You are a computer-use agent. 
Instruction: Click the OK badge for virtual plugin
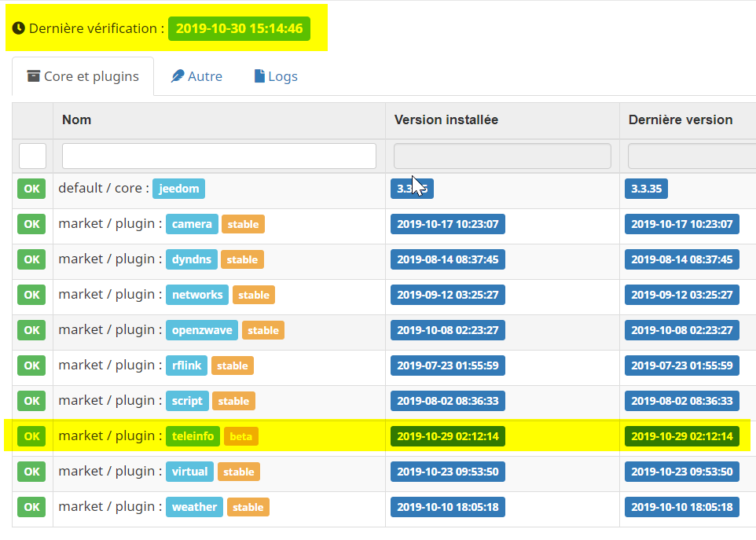pyautogui.click(x=31, y=472)
